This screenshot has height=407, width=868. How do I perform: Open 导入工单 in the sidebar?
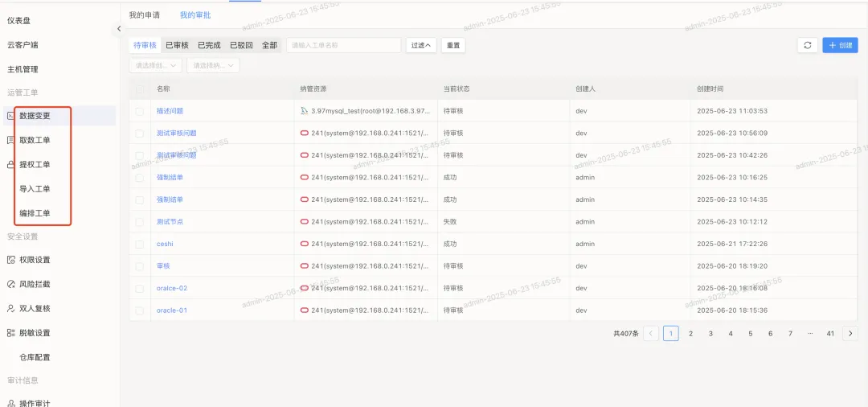click(35, 189)
